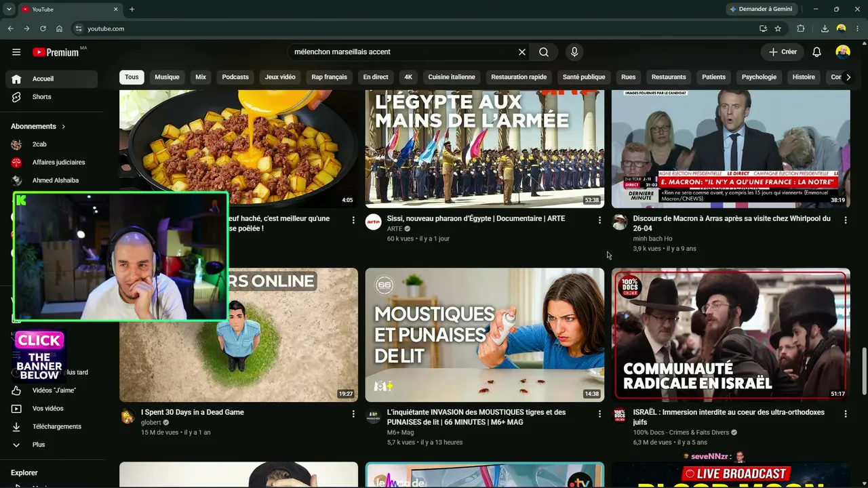Run search with the magnifier button
868x488 pixels.
(544, 52)
